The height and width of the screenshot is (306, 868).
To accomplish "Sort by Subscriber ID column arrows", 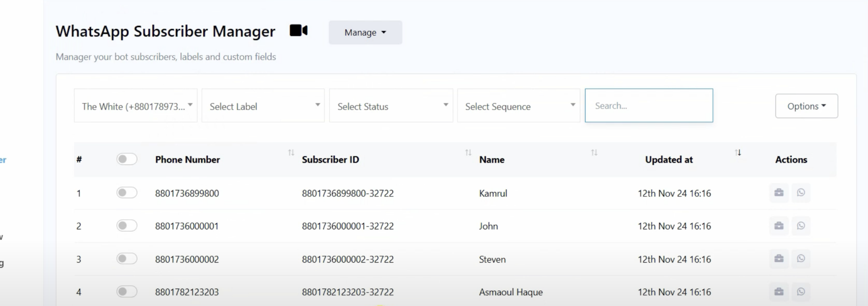I will tap(468, 152).
